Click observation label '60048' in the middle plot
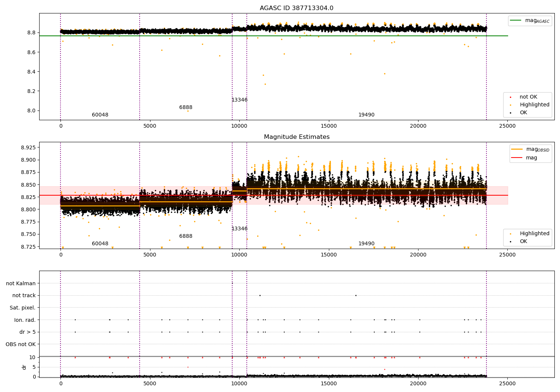The height and width of the screenshot is (392, 560). pos(100,244)
